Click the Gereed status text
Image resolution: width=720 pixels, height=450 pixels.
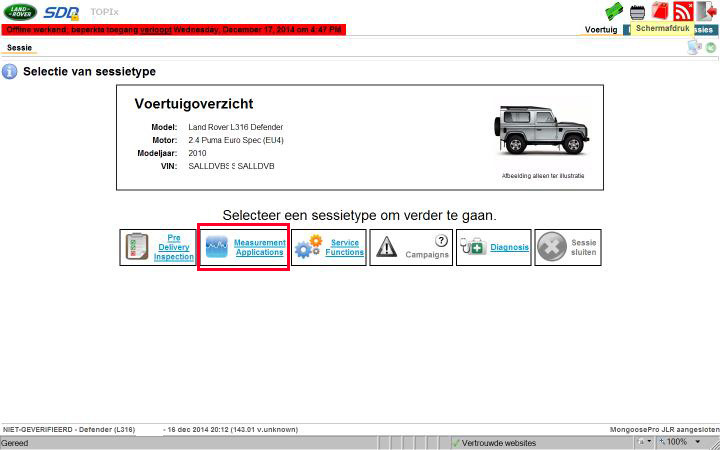(x=15, y=443)
